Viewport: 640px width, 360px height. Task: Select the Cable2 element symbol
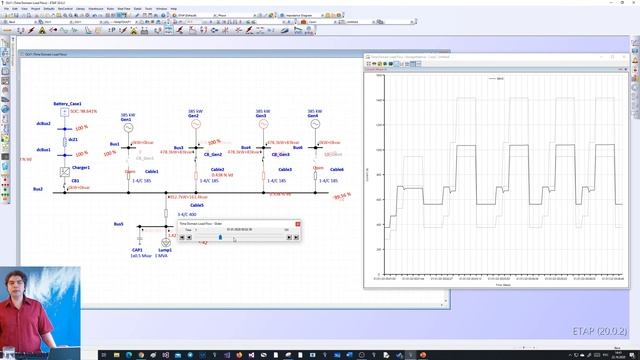pos(196,176)
